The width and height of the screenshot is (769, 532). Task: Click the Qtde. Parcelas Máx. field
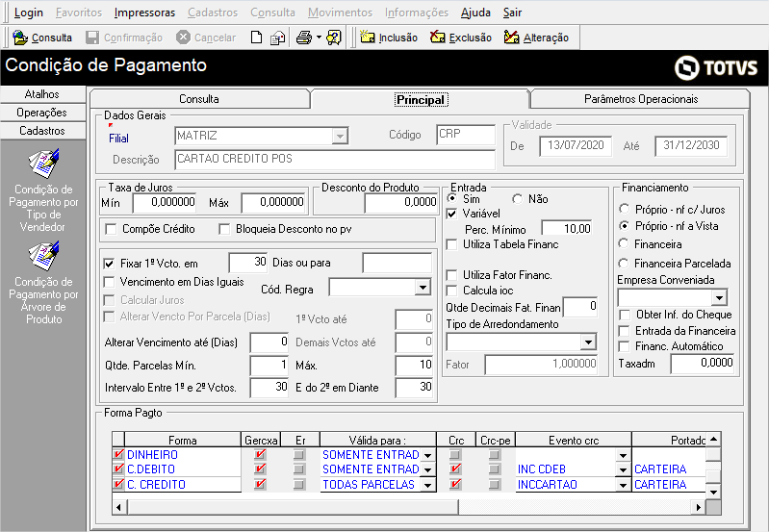(415, 365)
